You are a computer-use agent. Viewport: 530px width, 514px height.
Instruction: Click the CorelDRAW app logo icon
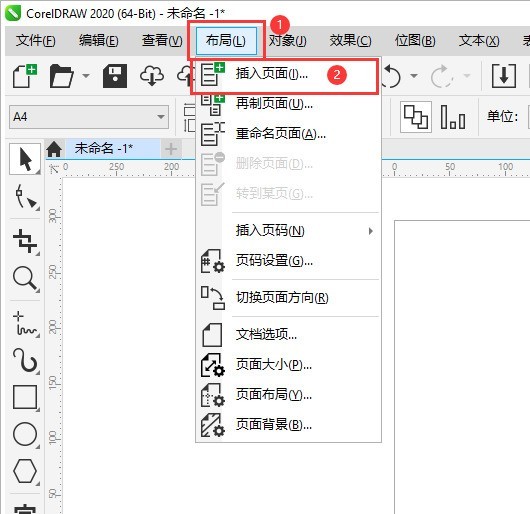point(13,13)
